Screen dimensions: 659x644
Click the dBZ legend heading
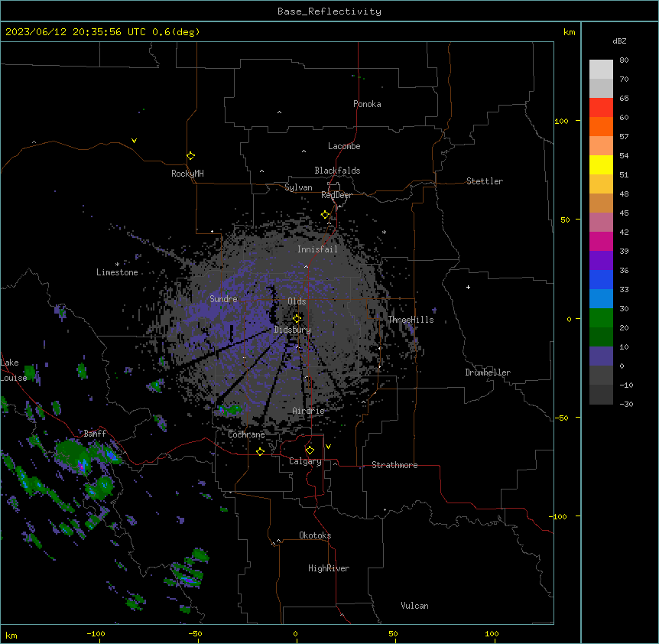click(x=619, y=41)
